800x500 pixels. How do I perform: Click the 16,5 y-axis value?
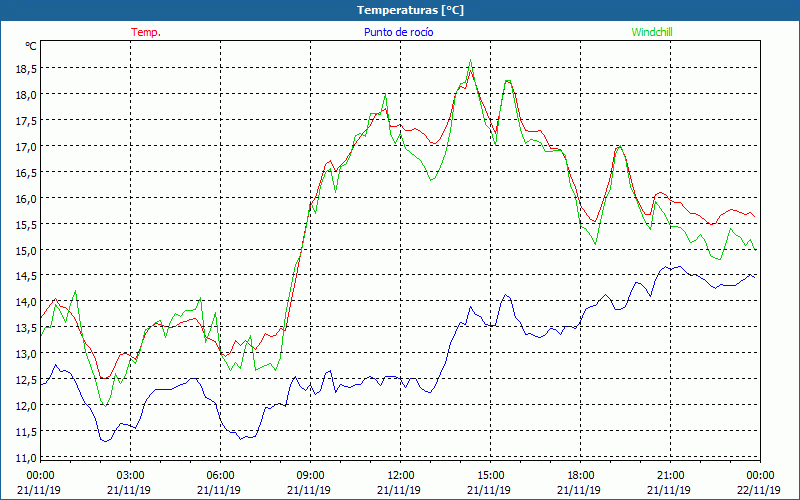click(26, 172)
